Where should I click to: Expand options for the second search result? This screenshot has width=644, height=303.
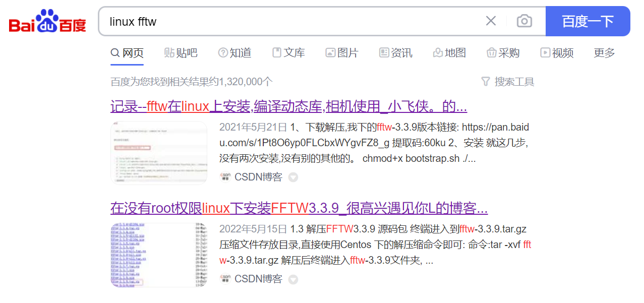coord(293,279)
